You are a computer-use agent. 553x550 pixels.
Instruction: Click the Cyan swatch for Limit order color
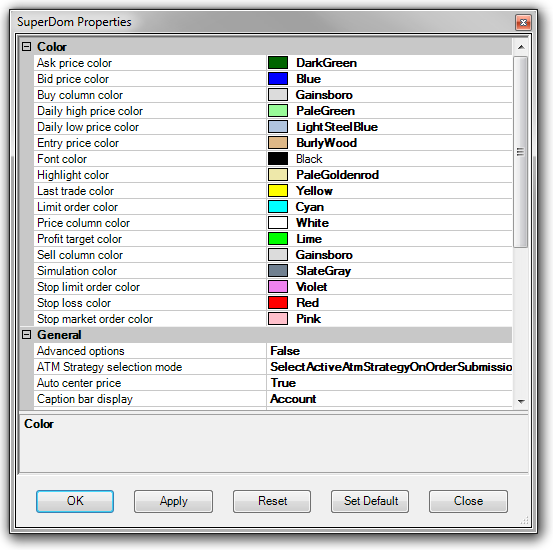[278, 207]
